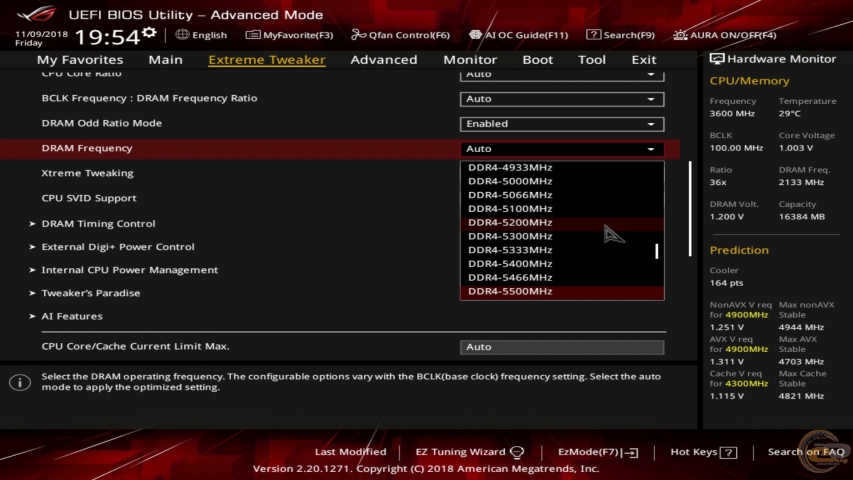Open Exit tab
The image size is (853, 480).
[x=644, y=59]
